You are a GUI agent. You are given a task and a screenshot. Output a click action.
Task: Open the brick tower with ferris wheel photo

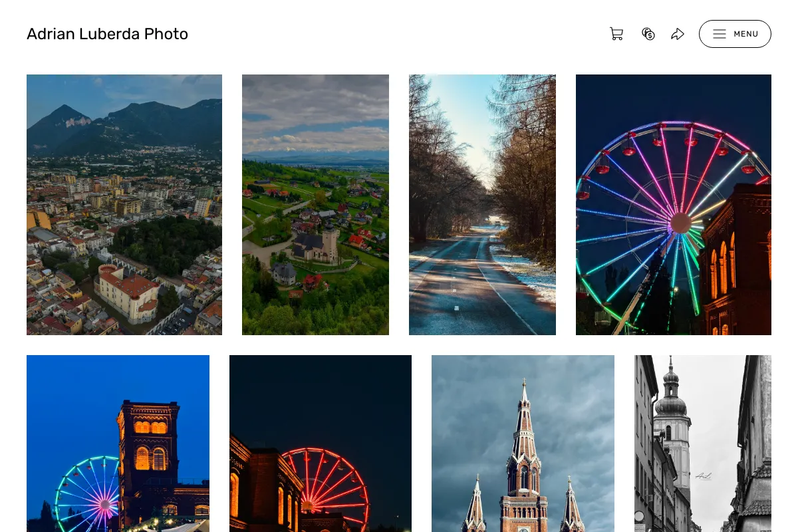118,444
